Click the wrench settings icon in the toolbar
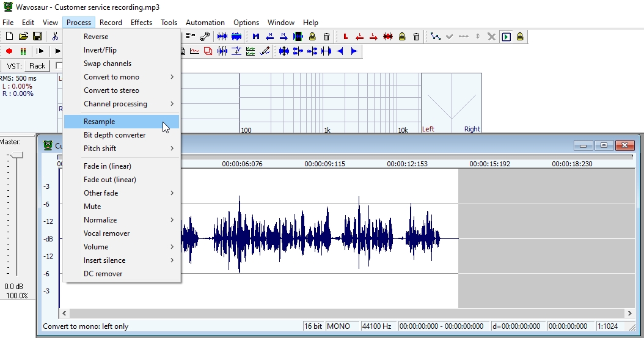Screen dimensions: 644x338 pos(205,37)
